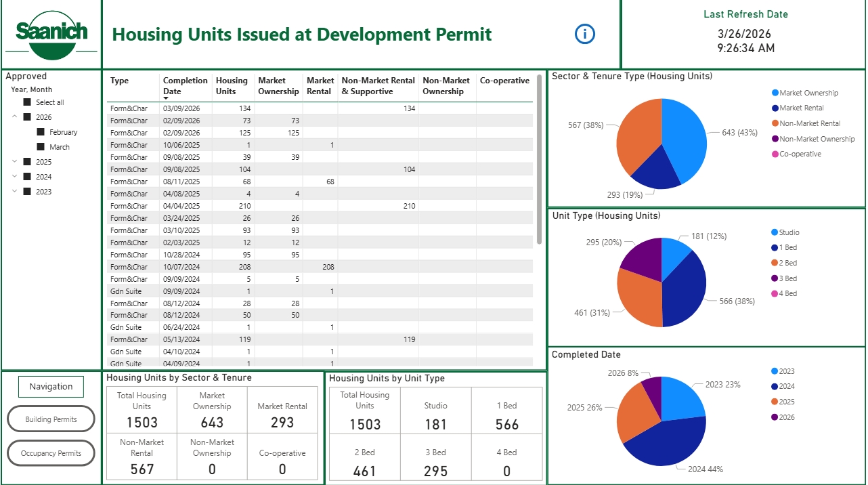Sort table by Housing Units column header
Viewport: 868px width, 485px height.
(232, 85)
